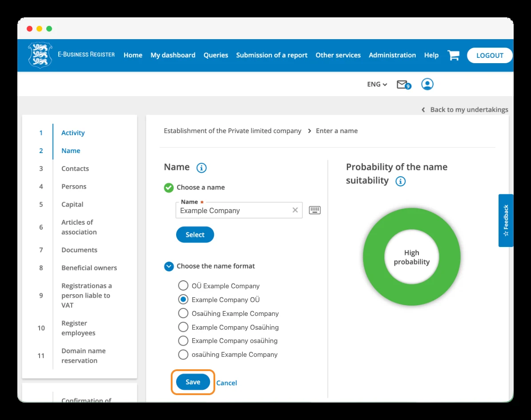Open step 8 Beneficial owners
This screenshot has width=531, height=420.
pyautogui.click(x=89, y=268)
